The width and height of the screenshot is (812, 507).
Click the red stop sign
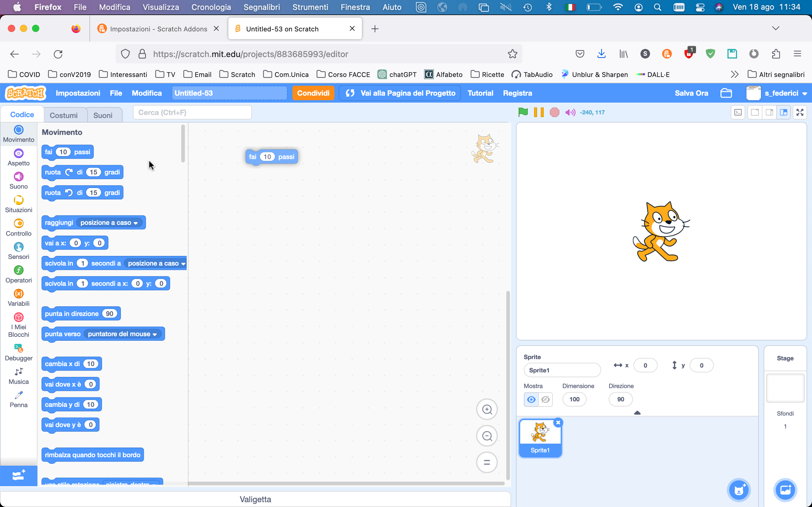pyautogui.click(x=554, y=112)
